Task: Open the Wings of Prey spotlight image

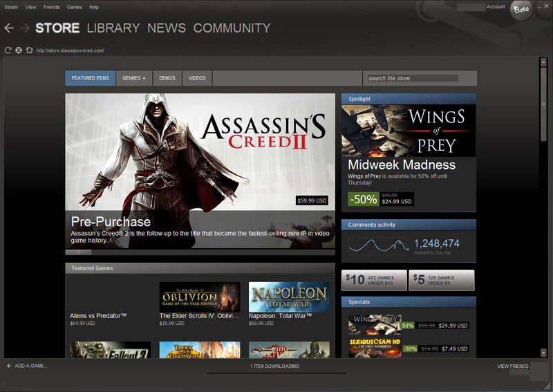Action: pos(409,131)
